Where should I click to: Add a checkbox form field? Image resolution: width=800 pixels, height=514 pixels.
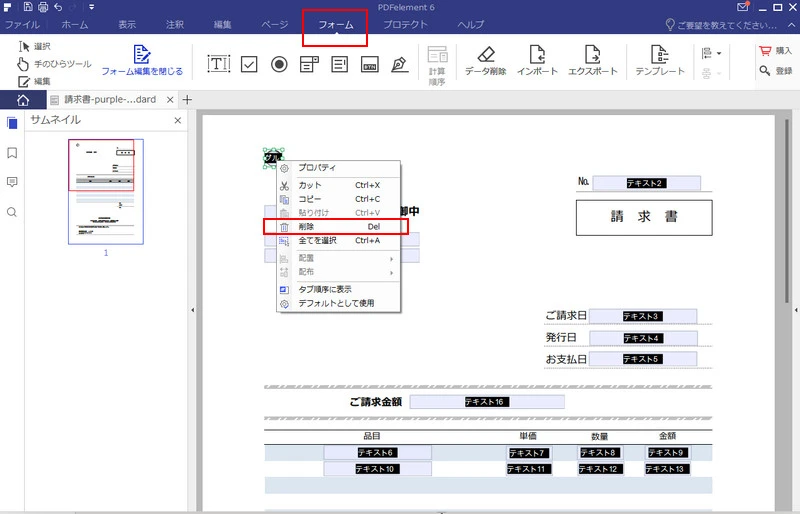[249, 64]
